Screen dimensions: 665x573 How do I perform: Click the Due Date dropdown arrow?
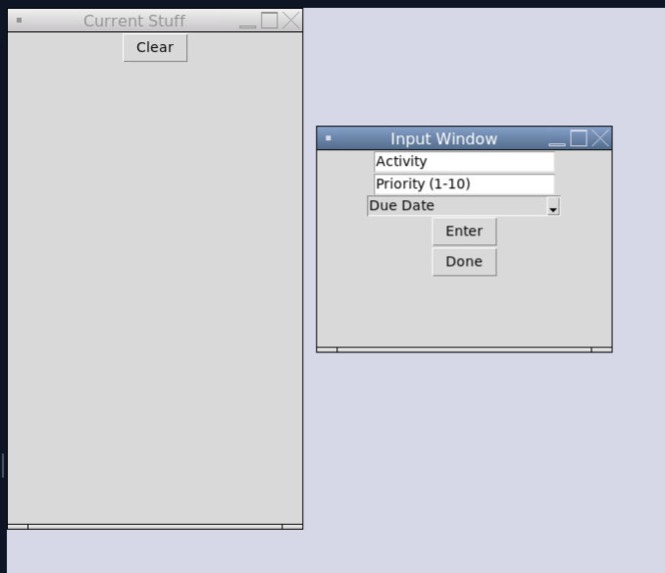pos(553,207)
